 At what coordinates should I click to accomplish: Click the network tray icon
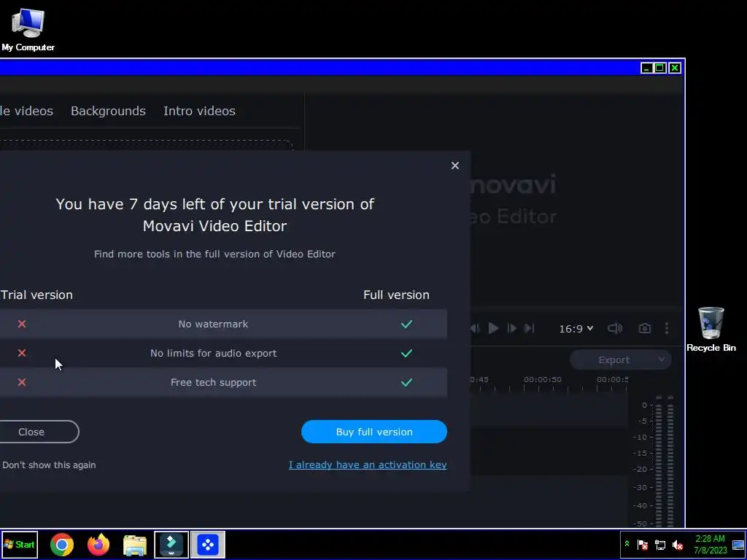point(659,544)
